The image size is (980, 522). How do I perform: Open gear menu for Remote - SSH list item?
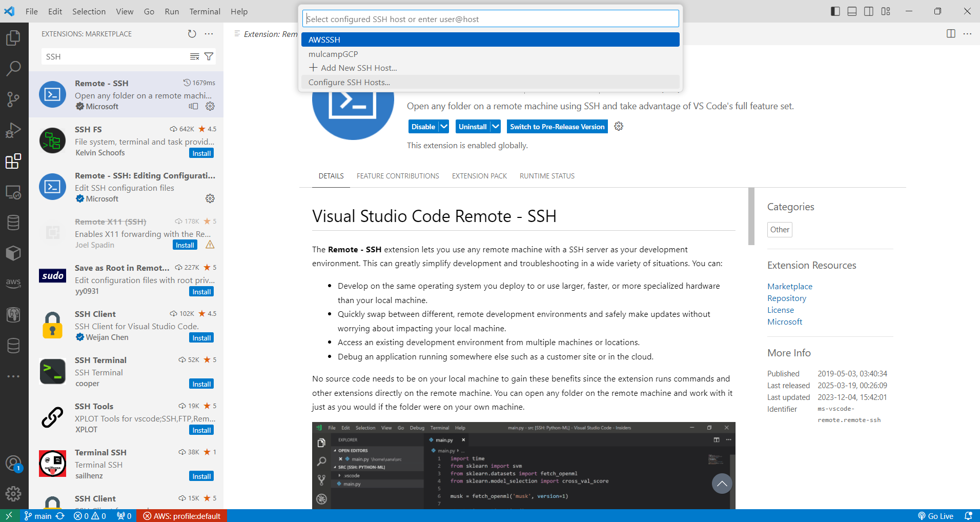click(210, 106)
